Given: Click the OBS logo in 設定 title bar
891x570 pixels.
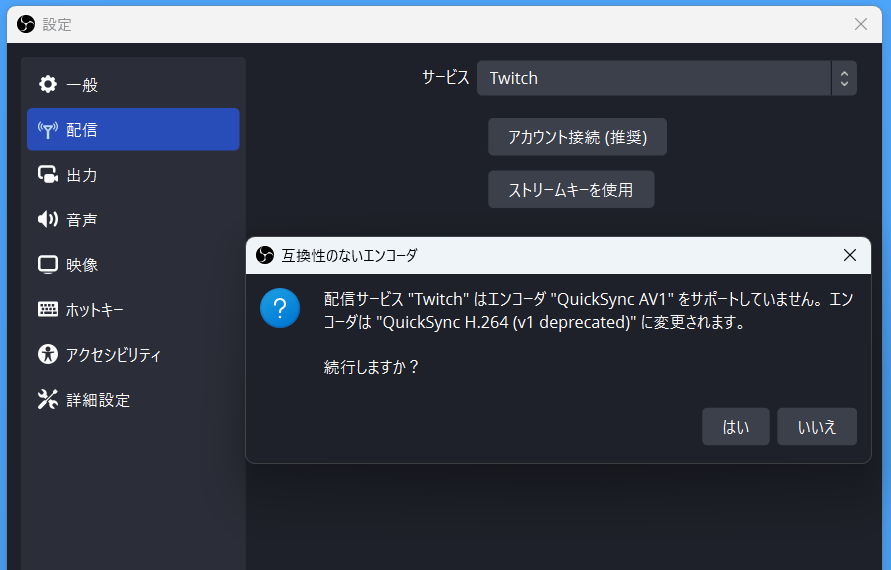Looking at the screenshot, I should [26, 24].
